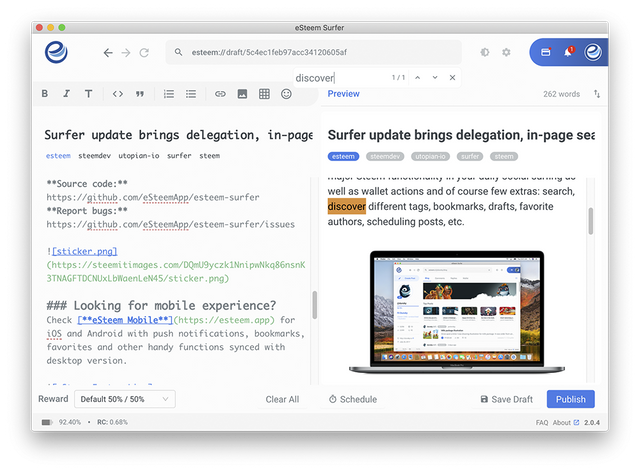
Task: Click the editor tags input line
Action: click(x=179, y=155)
